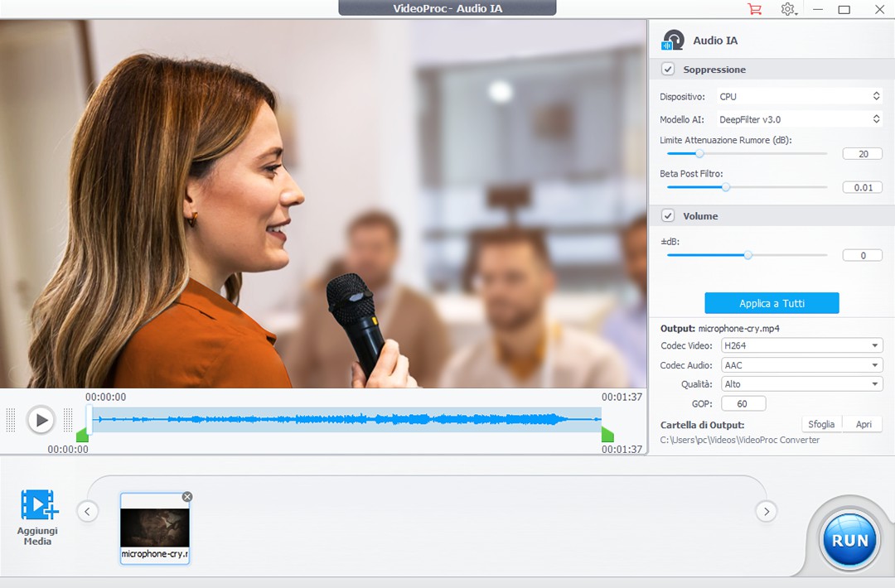Image resolution: width=895 pixels, height=588 pixels.
Task: Uncheck the Soppressione checkbox
Action: pyautogui.click(x=668, y=70)
